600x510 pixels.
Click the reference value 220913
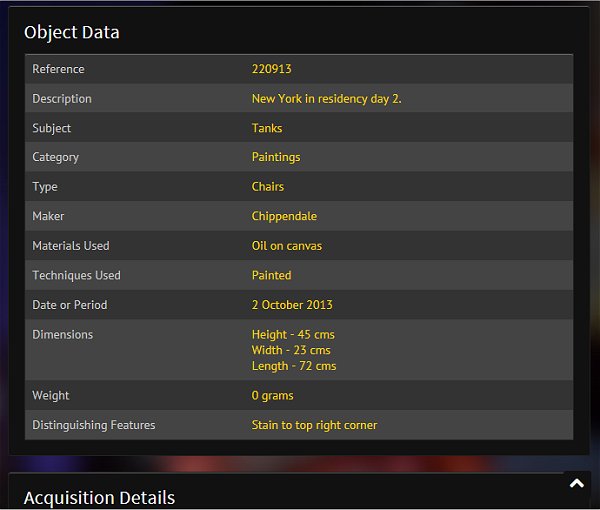[x=271, y=69]
